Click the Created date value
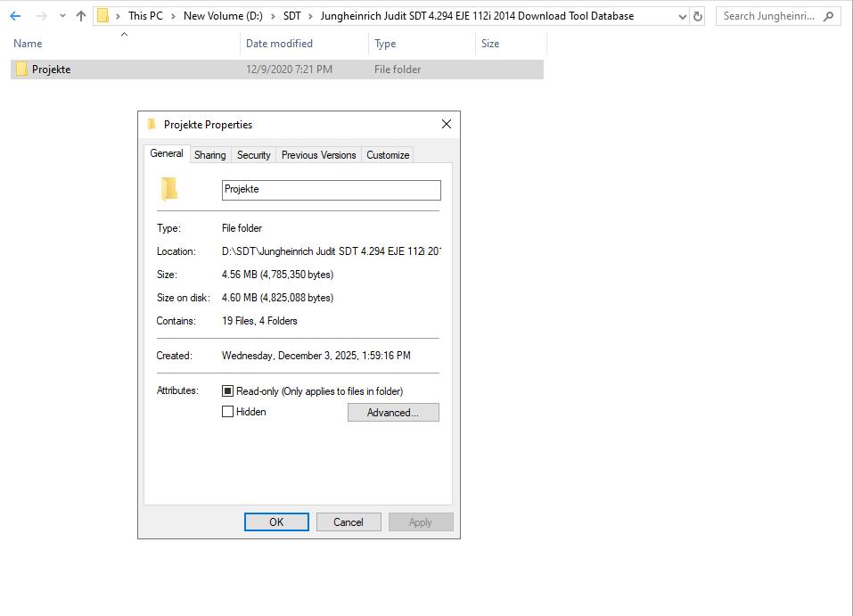853x616 pixels. click(316, 356)
